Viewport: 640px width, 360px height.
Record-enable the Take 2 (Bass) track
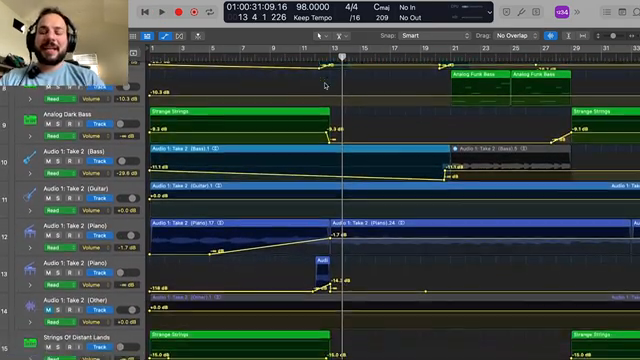[x=69, y=161]
